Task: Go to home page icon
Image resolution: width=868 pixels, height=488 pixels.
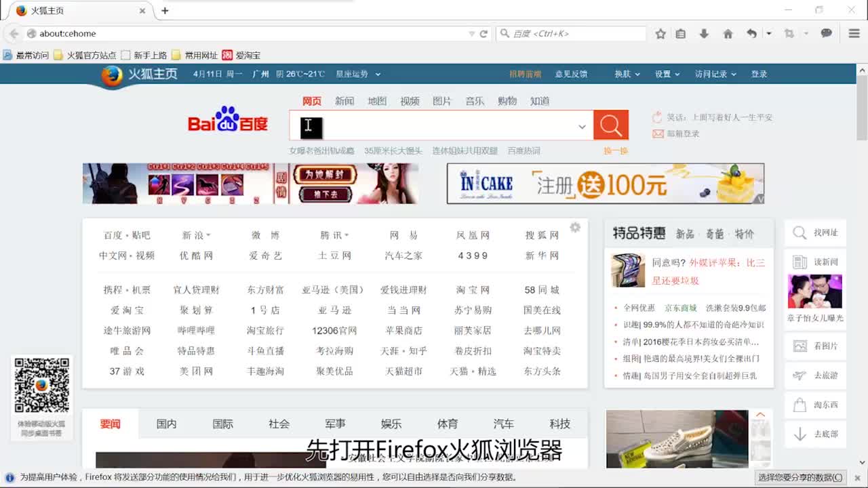Action: [x=728, y=33]
